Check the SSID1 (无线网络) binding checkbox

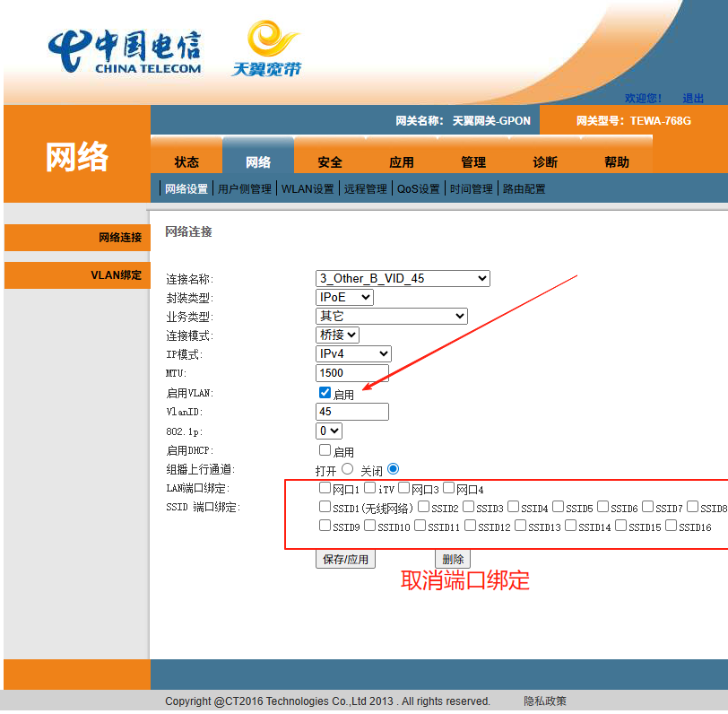[x=325, y=506]
